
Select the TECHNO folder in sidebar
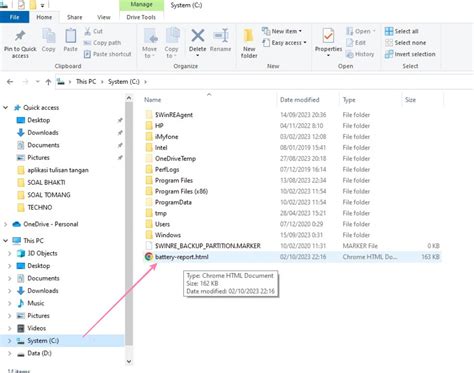(x=39, y=207)
